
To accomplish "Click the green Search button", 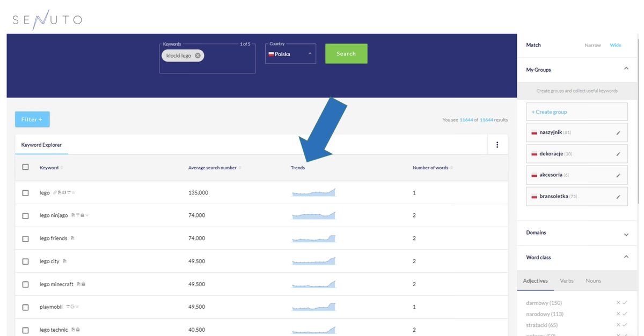I will 346,54.
